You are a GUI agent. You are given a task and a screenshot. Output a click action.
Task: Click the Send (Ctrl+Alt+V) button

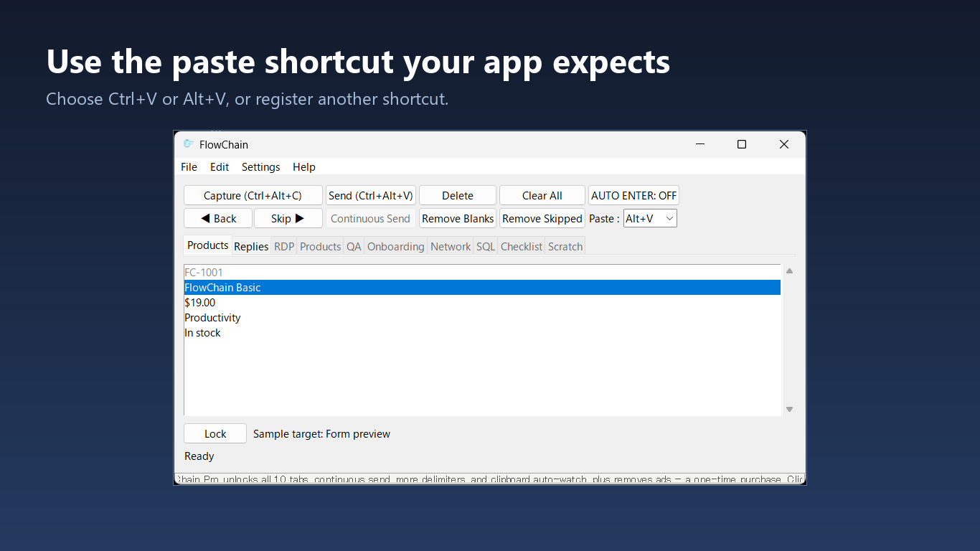pyautogui.click(x=371, y=196)
